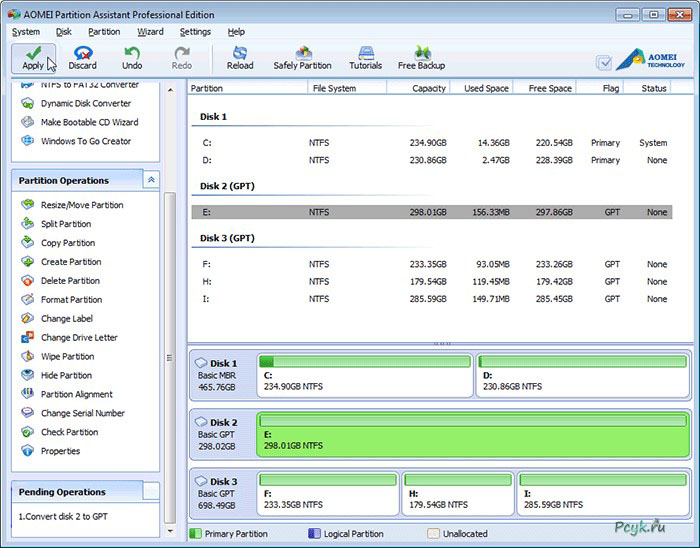Open Tutorials from the toolbar

click(365, 58)
